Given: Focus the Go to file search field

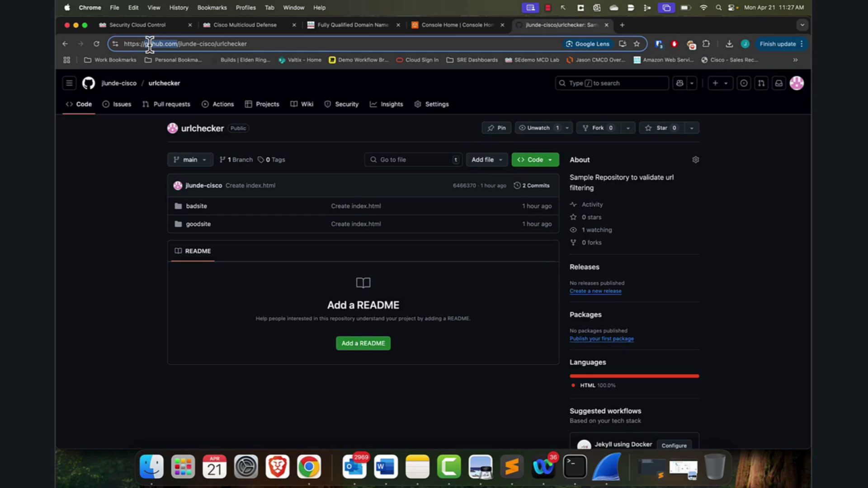Looking at the screenshot, I should point(413,160).
